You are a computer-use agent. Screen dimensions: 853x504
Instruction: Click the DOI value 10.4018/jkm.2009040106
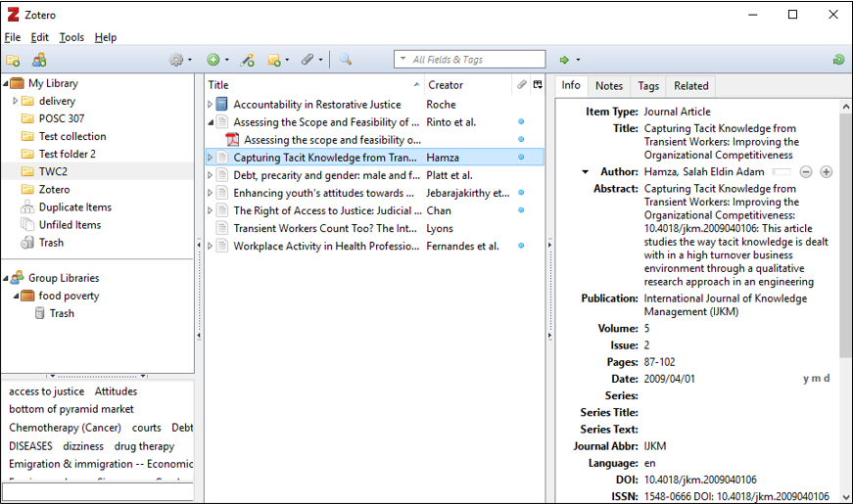point(700,481)
